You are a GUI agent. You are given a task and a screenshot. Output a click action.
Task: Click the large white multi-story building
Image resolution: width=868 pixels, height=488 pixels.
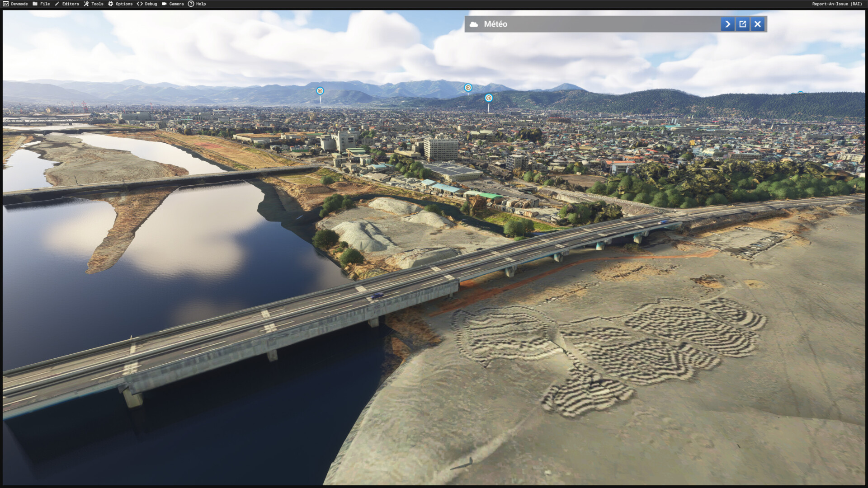[x=441, y=149]
